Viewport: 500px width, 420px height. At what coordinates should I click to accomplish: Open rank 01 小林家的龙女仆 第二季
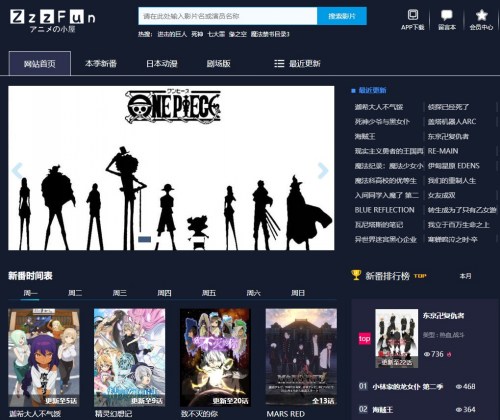[408, 387]
